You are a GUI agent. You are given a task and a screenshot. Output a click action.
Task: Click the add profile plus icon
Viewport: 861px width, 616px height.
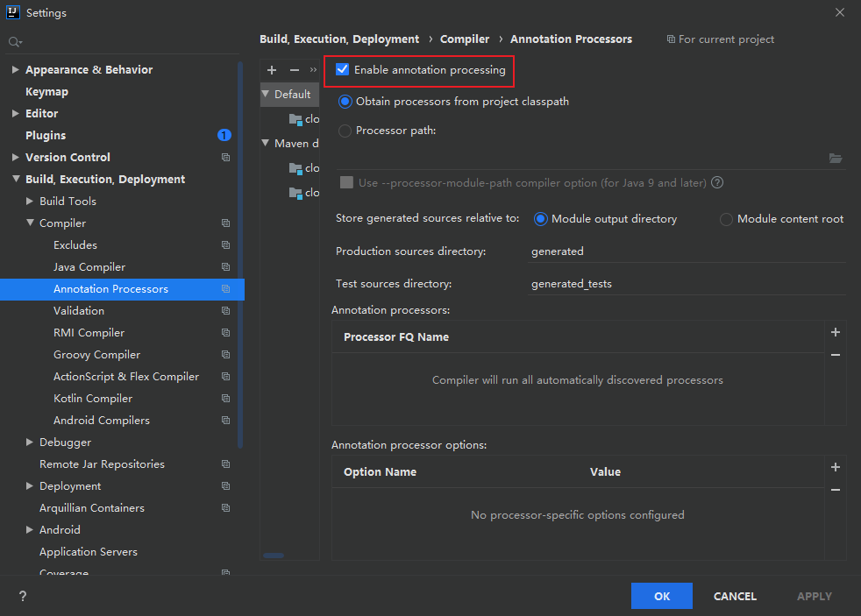coord(272,70)
